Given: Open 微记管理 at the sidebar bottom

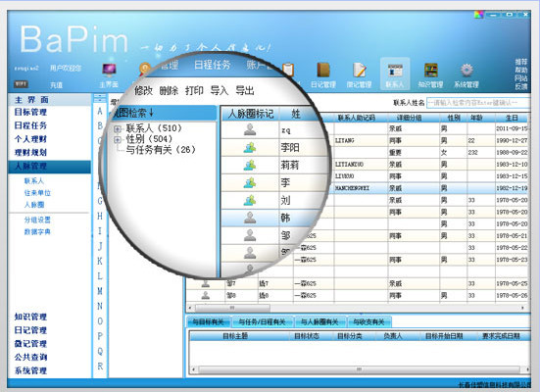Looking at the screenshot, I should (30, 344).
